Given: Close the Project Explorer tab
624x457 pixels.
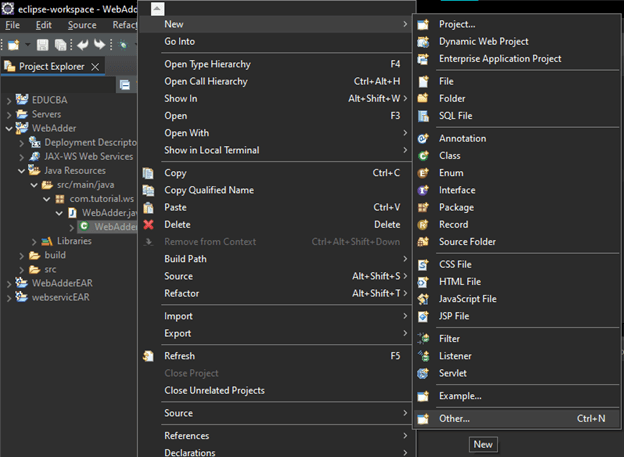Looking at the screenshot, I should tap(95, 67).
